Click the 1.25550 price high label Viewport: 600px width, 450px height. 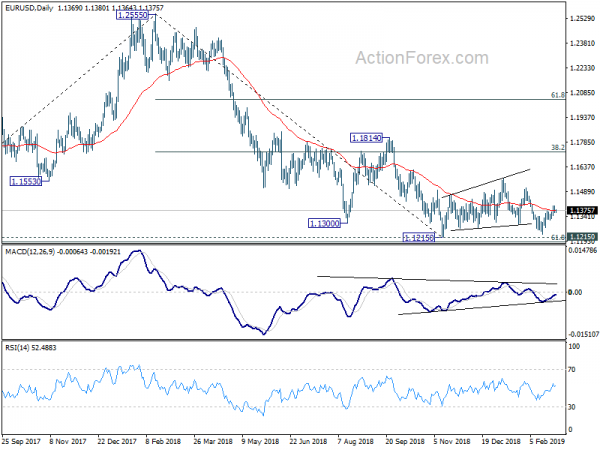pos(132,15)
